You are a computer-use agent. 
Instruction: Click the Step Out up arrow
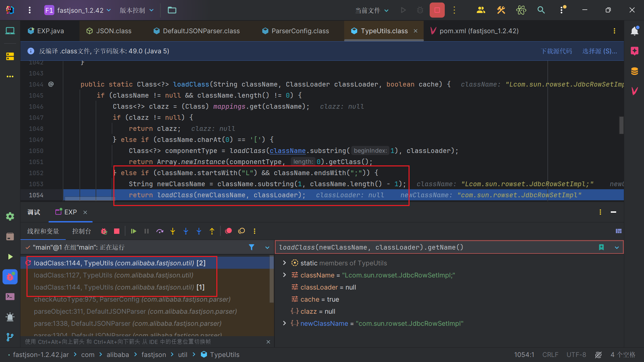coord(212,231)
